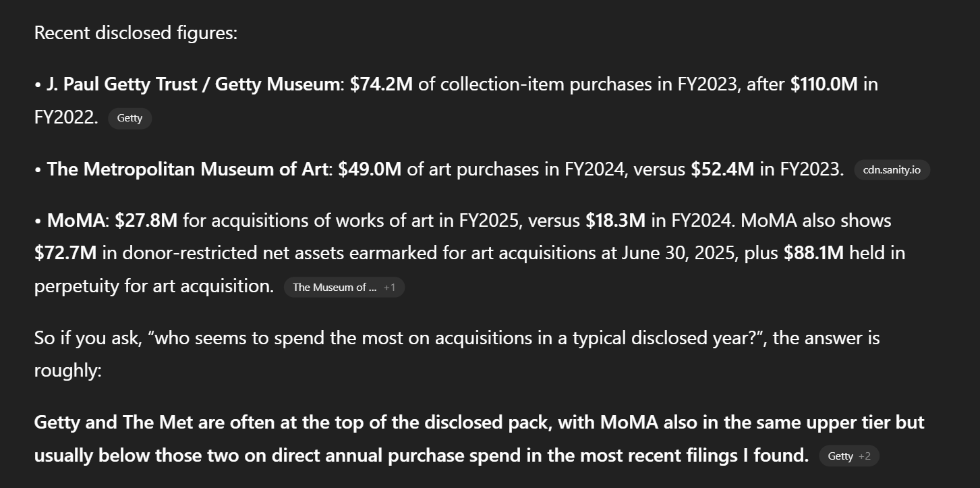This screenshot has width=980, height=488.
Task: Click the bold $72.7M donor-restricted figure
Action: pyautogui.click(x=65, y=253)
